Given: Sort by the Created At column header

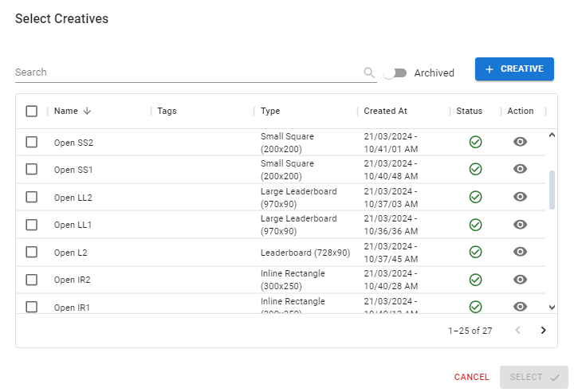Looking at the screenshot, I should pyautogui.click(x=385, y=112).
